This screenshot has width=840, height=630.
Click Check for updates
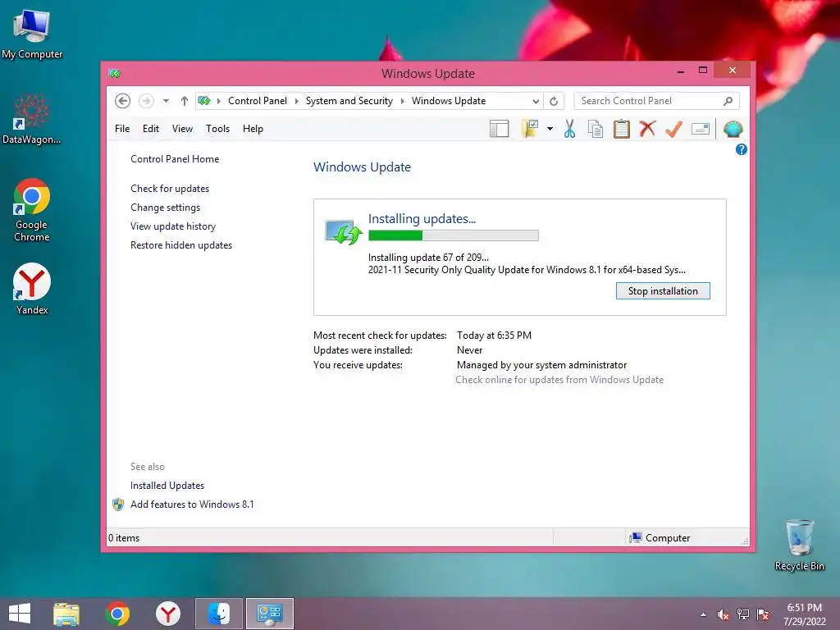tap(170, 189)
